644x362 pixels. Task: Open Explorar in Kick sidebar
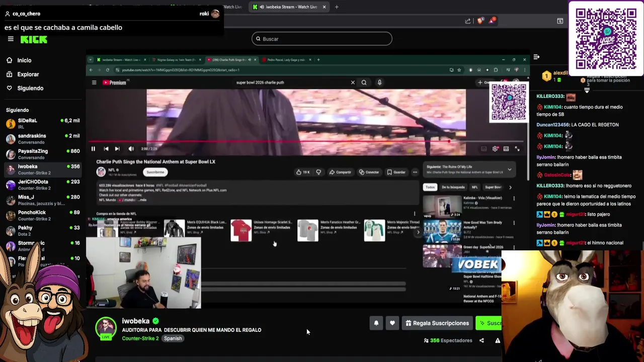coord(28,74)
